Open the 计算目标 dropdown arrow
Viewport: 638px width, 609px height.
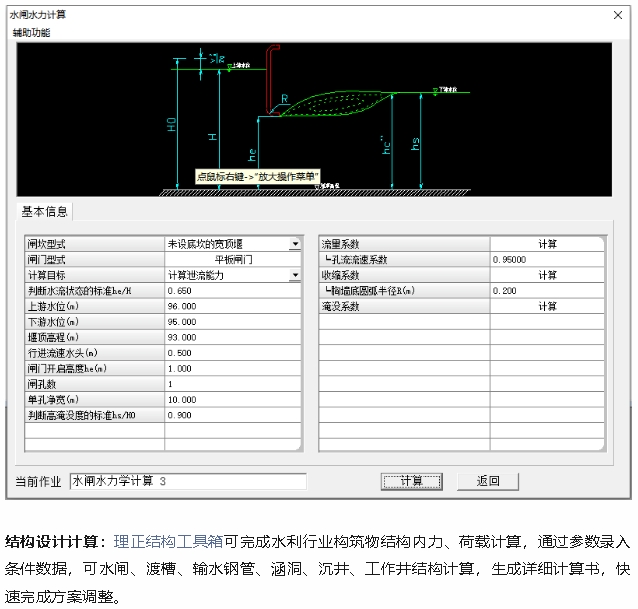point(295,275)
